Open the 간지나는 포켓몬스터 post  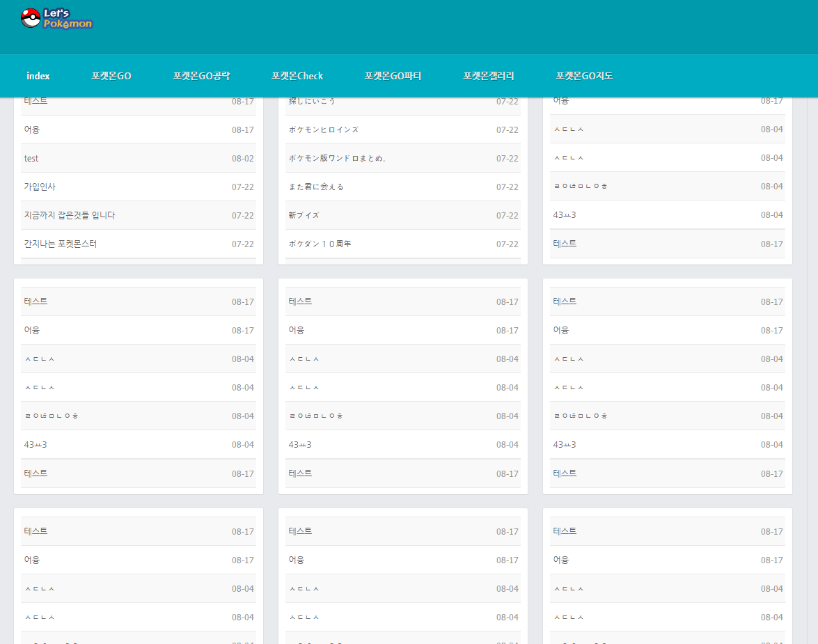(x=61, y=244)
